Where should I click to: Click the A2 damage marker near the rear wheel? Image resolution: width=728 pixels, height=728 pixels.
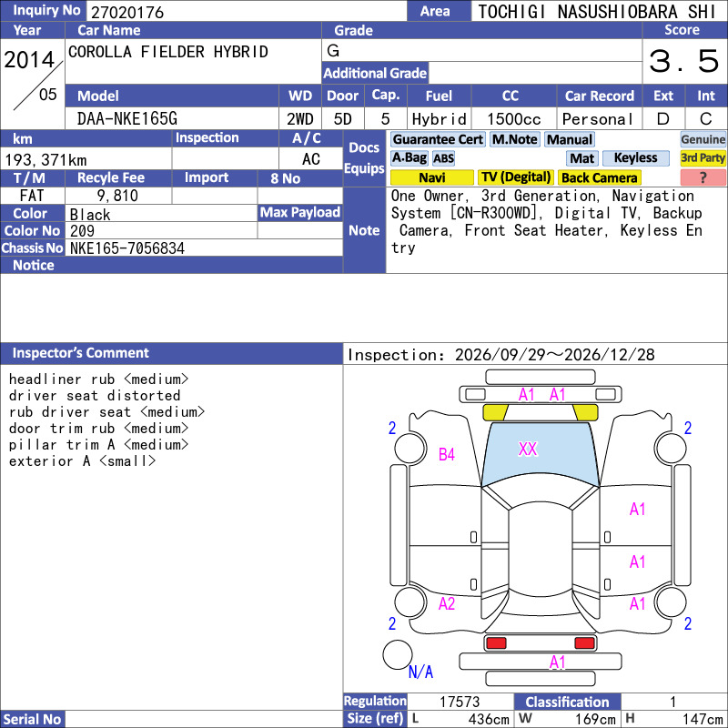point(447,603)
